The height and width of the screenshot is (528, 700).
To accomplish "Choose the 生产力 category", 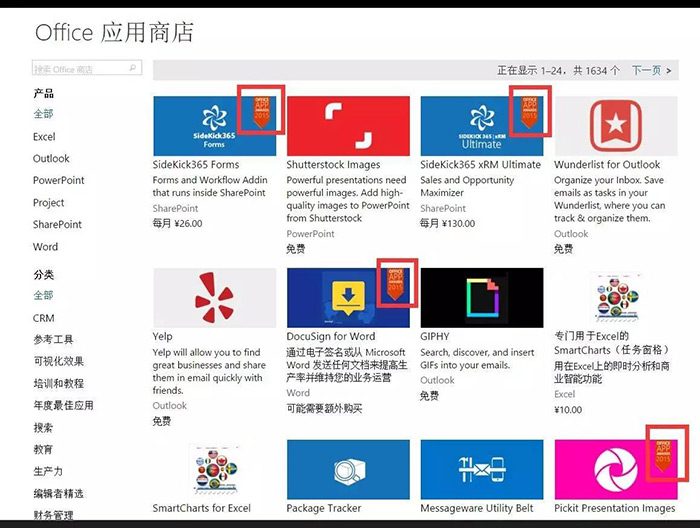I will [48, 471].
